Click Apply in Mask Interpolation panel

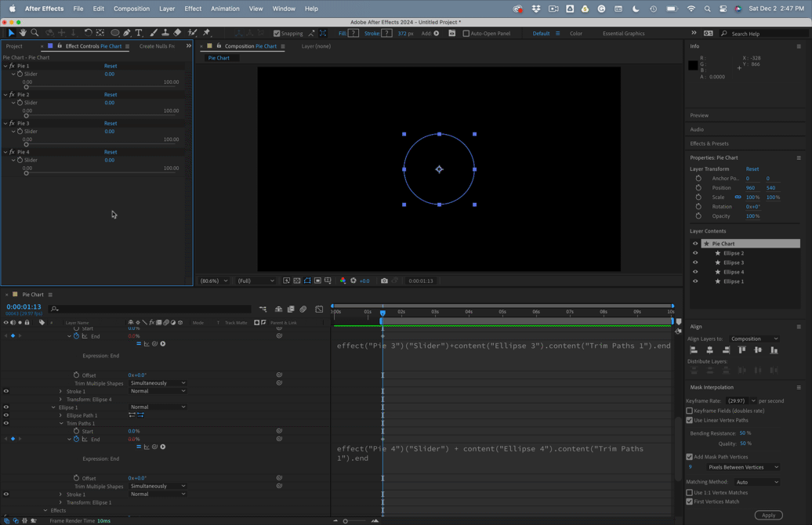768,515
